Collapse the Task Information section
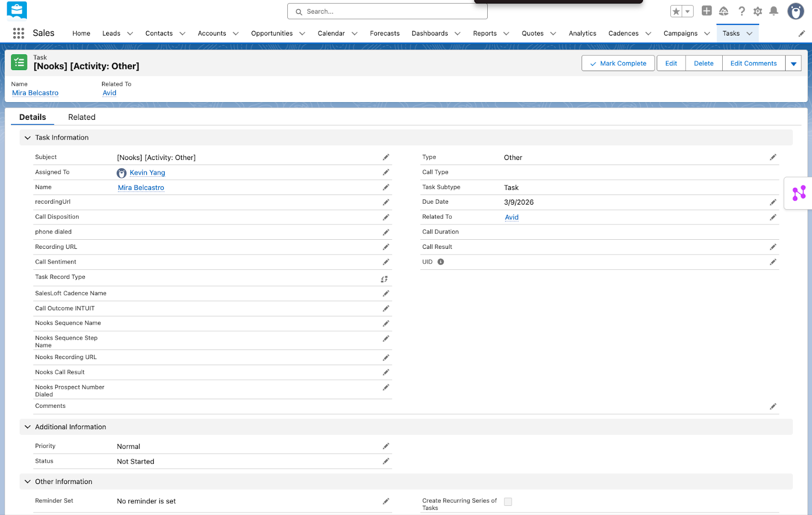 point(27,138)
